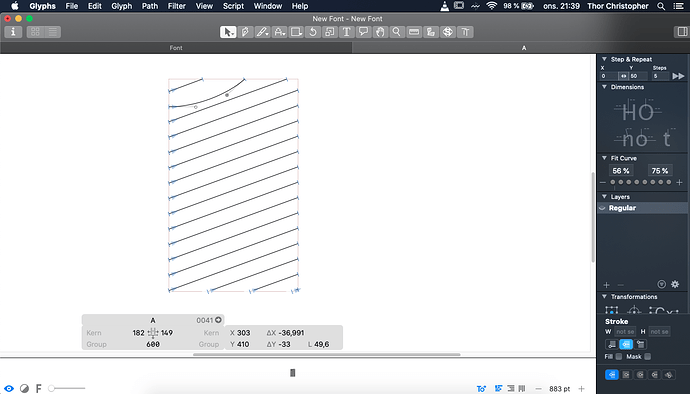Select the Draw (pen) tool
Image resolution: width=690 pixels, height=394 pixels.
pyautogui.click(x=245, y=32)
